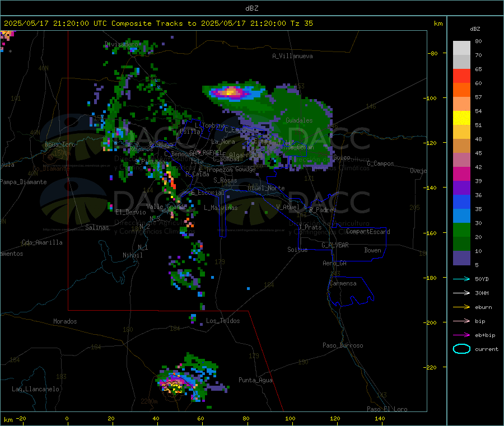
Task: Click the Valle_Grande map label
Action: [166, 206]
